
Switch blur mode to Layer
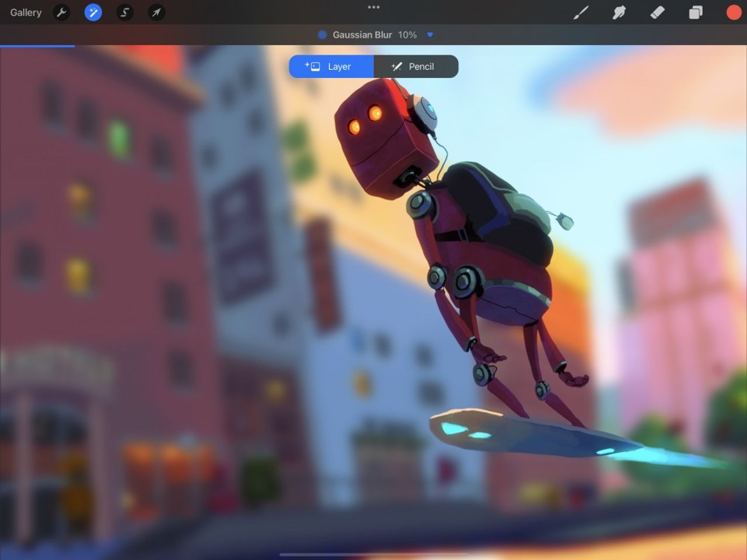click(331, 66)
